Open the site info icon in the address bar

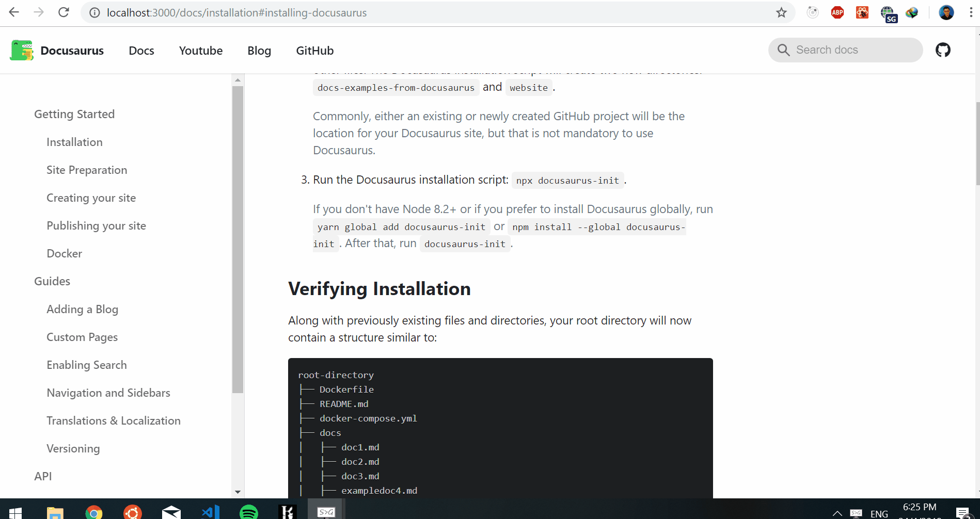click(94, 13)
